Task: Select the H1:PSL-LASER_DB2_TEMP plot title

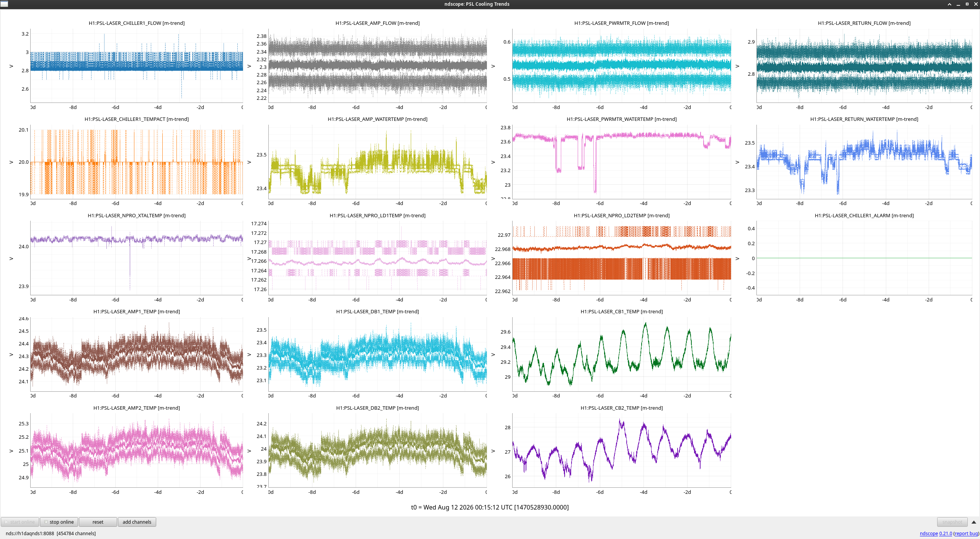Action: tap(377, 408)
